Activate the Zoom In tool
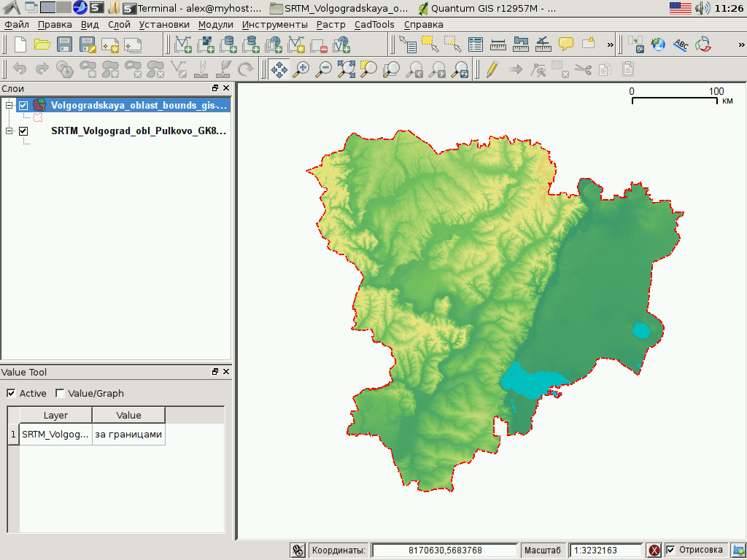 tap(302, 69)
